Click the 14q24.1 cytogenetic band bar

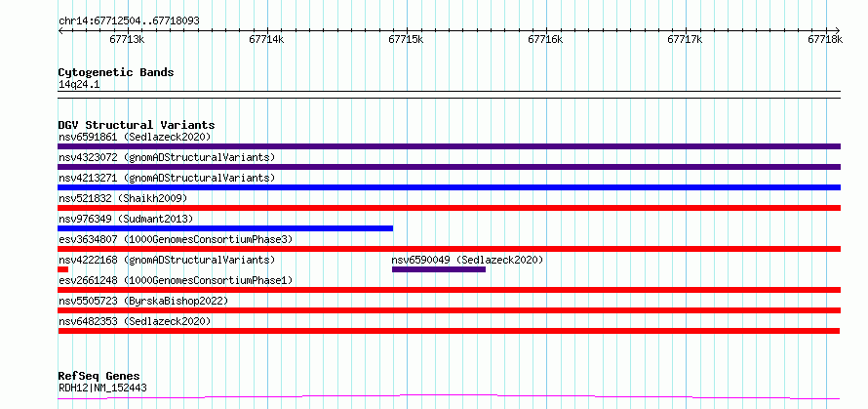click(449, 95)
